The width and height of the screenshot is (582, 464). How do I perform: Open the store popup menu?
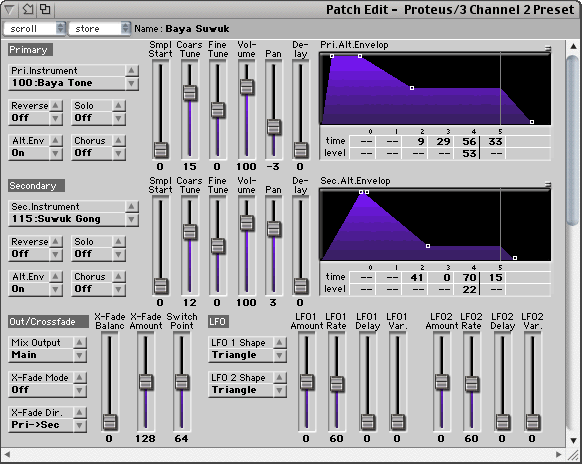coord(99,29)
